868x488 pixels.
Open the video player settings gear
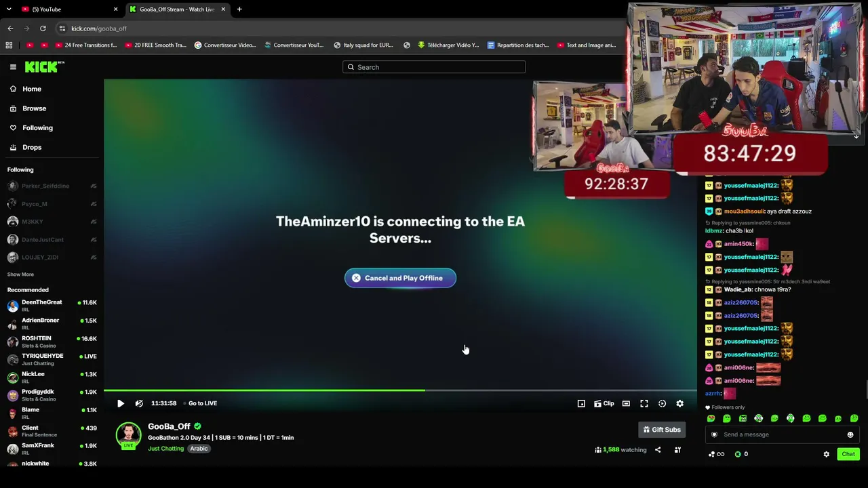pyautogui.click(x=679, y=403)
